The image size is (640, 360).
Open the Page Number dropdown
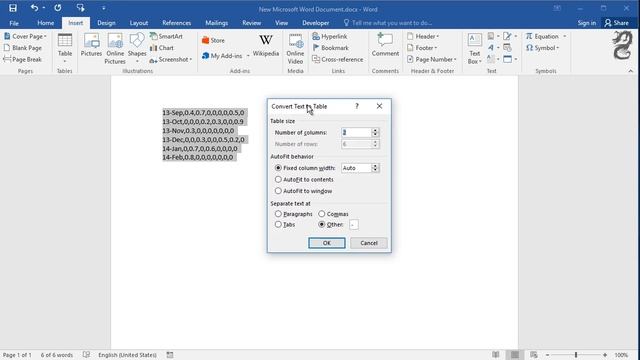[432, 59]
